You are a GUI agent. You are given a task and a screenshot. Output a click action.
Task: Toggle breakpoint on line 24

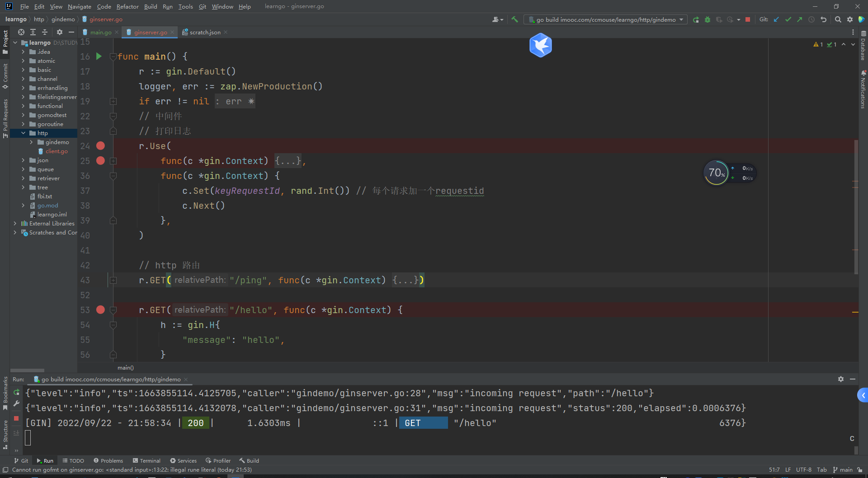click(100, 146)
